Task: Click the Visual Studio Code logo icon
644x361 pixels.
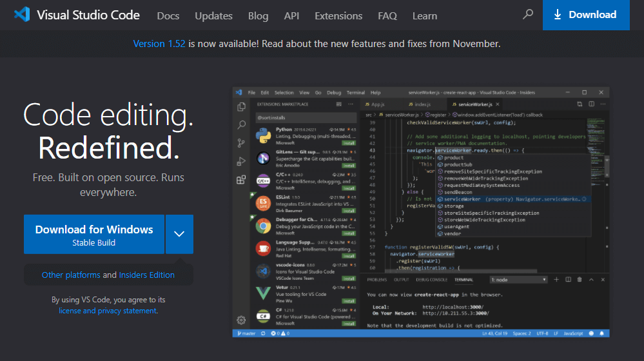Action: click(x=22, y=14)
